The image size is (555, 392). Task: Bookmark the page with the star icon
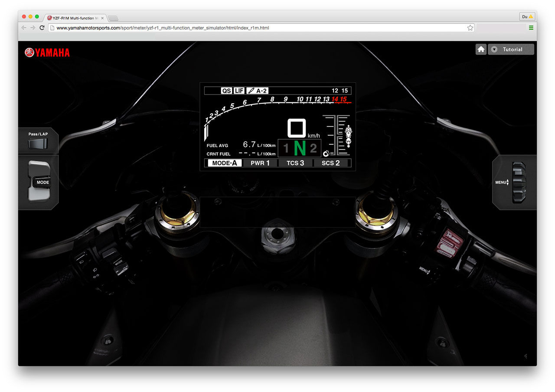[x=470, y=28]
